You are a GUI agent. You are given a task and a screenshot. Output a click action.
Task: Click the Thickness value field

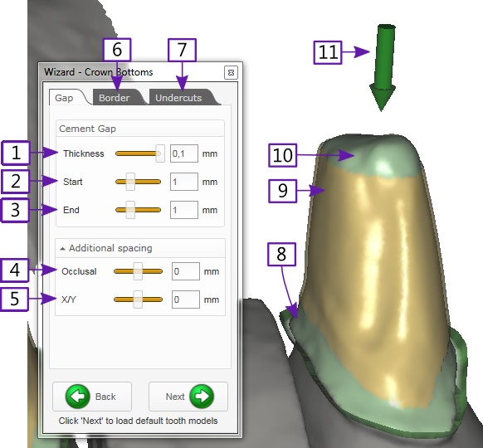click(x=184, y=153)
